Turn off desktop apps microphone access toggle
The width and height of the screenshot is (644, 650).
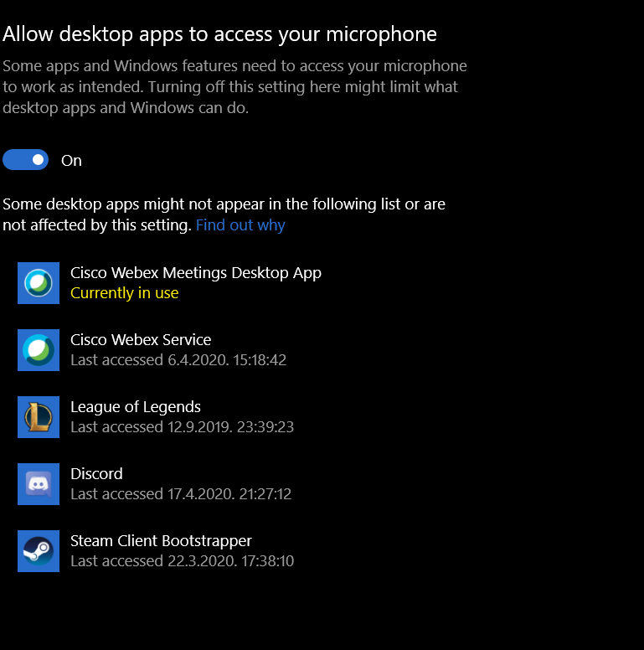tap(26, 160)
